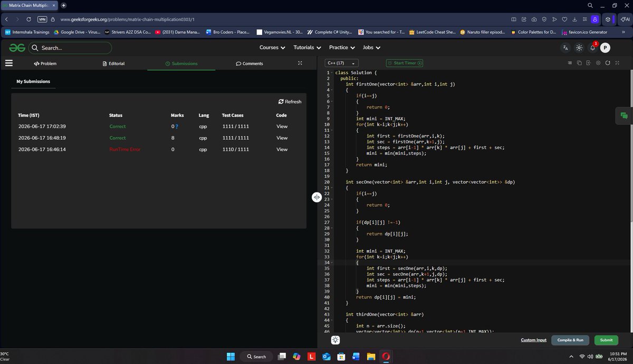Open browser downloads icon
Screen dimensions: 633x364
[574, 19]
